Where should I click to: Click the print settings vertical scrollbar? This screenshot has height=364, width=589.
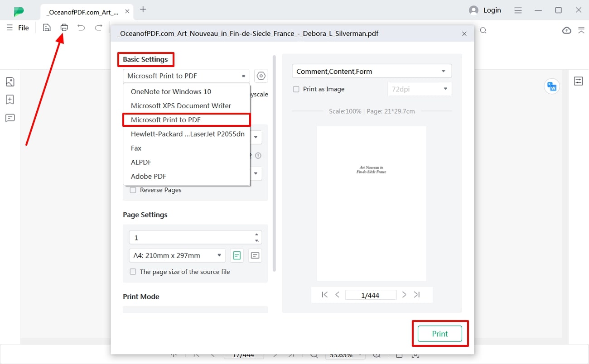tap(274, 163)
